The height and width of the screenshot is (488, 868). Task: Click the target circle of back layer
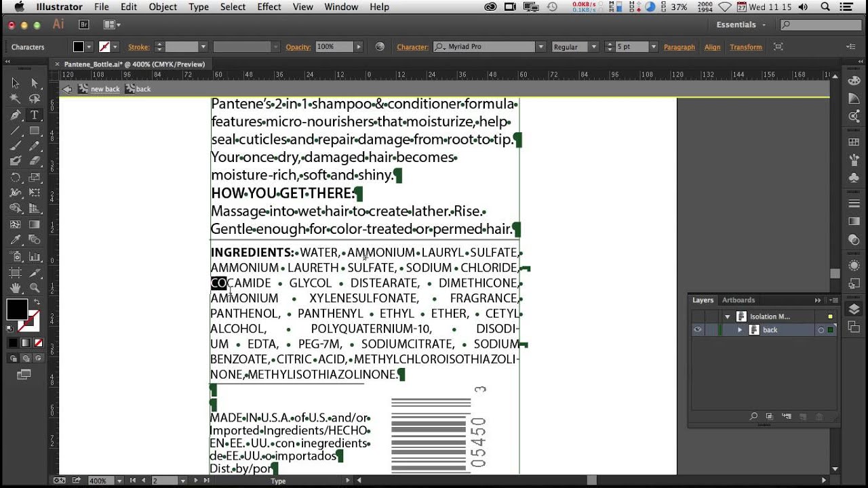[x=821, y=330]
